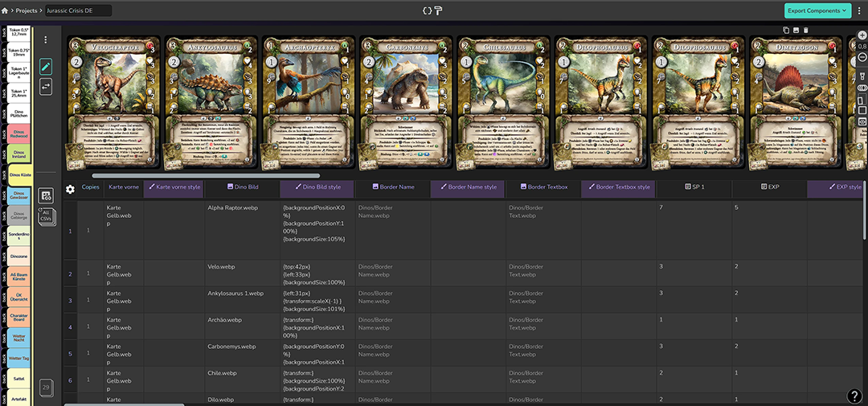Click the Alpha Raptor.webp cell
868x406 pixels.
click(x=243, y=231)
